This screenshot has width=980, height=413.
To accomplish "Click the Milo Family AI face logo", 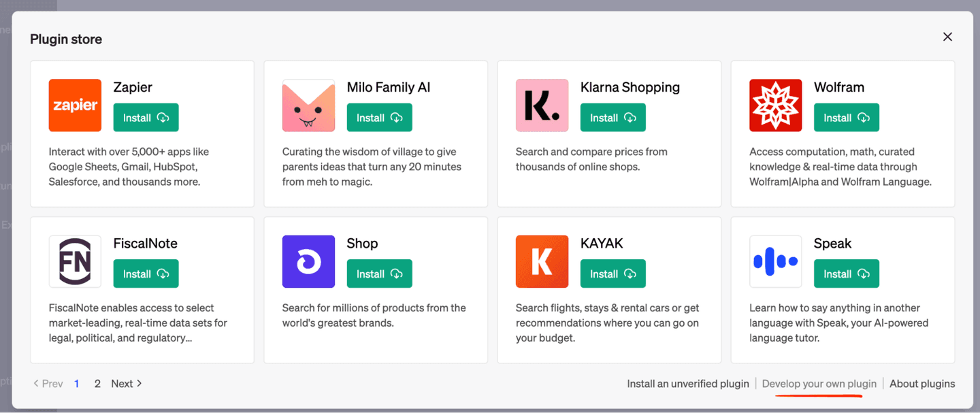I will click(308, 105).
